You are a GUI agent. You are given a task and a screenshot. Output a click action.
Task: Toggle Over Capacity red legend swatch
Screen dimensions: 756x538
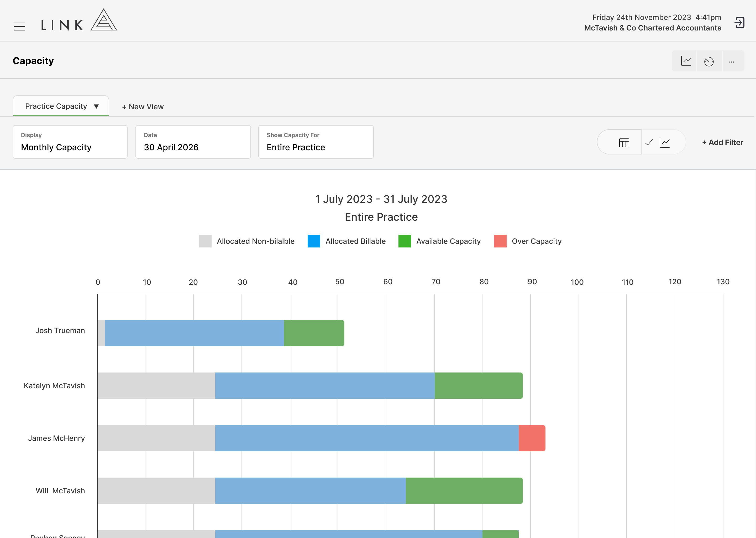click(500, 241)
